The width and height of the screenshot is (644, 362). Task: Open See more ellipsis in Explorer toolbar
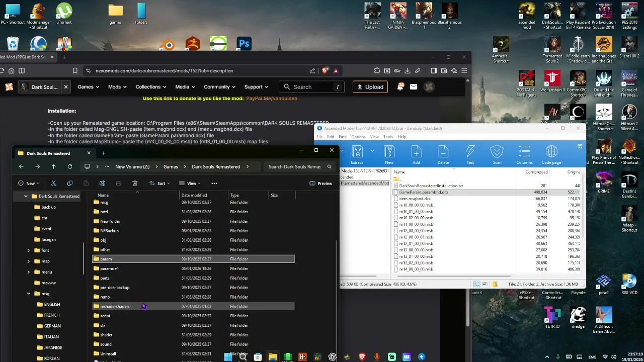click(214, 184)
